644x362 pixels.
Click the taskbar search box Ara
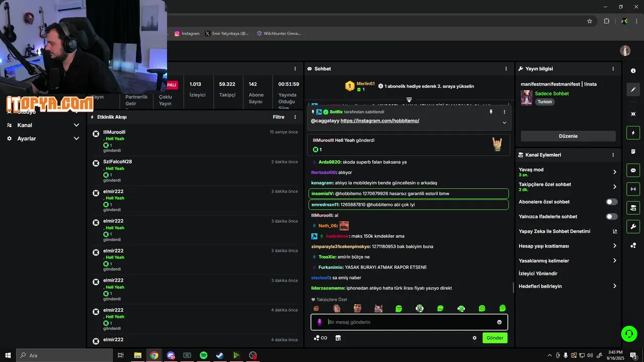[x=64, y=355]
